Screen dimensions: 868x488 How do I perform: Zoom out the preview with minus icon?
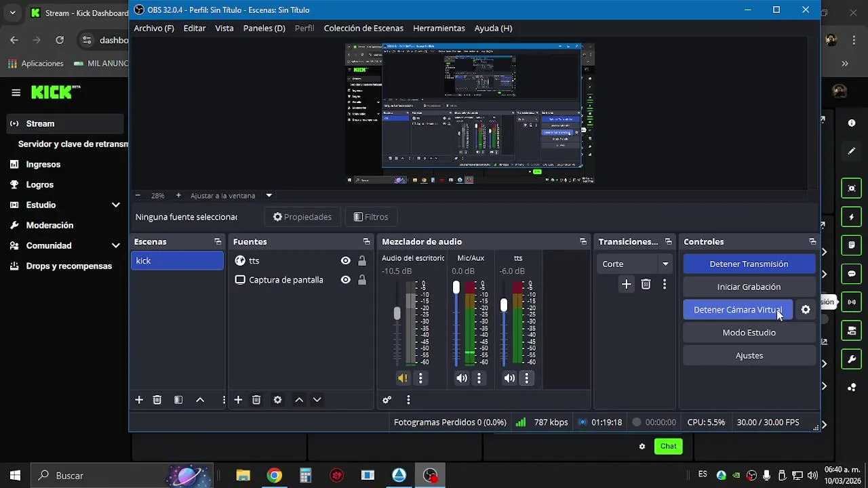[138, 195]
